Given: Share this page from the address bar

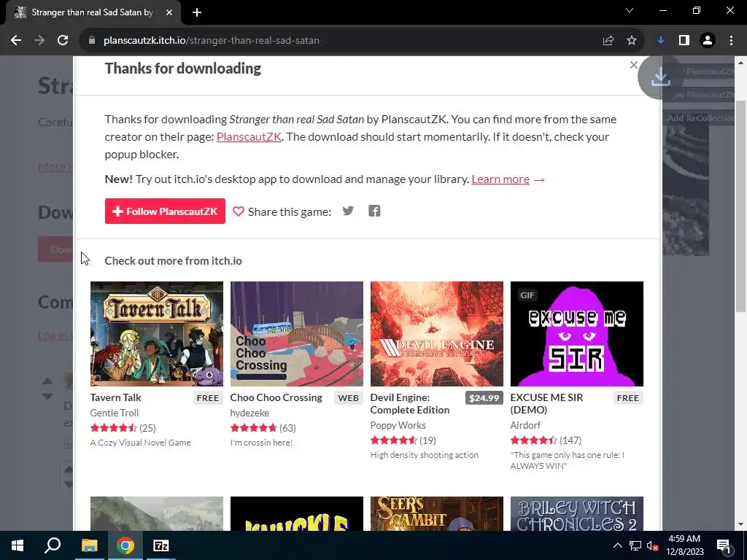Looking at the screenshot, I should (x=608, y=41).
